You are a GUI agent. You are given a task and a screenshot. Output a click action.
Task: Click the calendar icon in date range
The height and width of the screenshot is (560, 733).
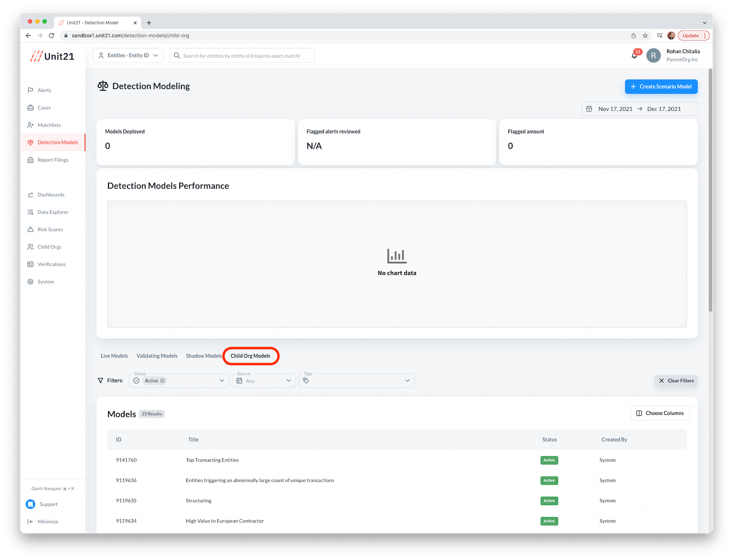point(589,109)
